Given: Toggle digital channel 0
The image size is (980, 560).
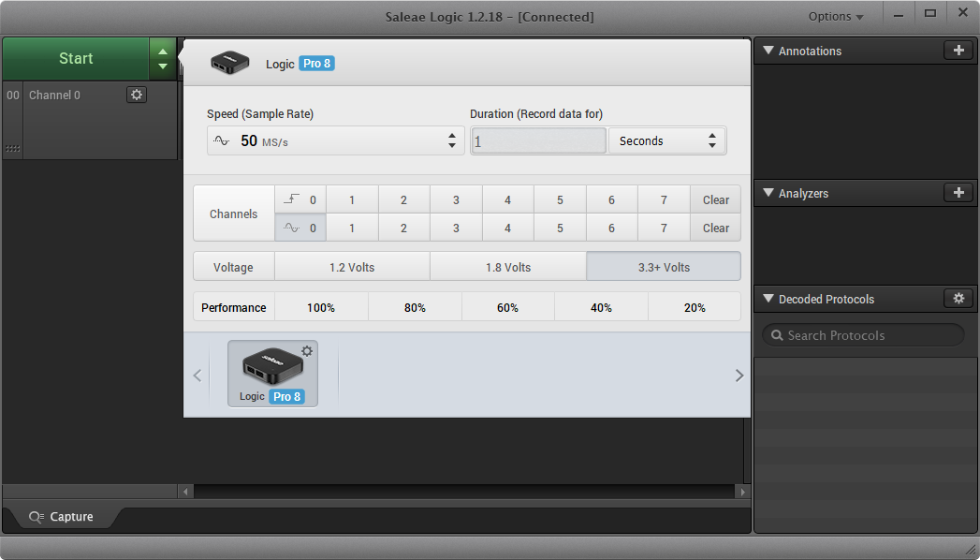Looking at the screenshot, I should coord(300,199).
